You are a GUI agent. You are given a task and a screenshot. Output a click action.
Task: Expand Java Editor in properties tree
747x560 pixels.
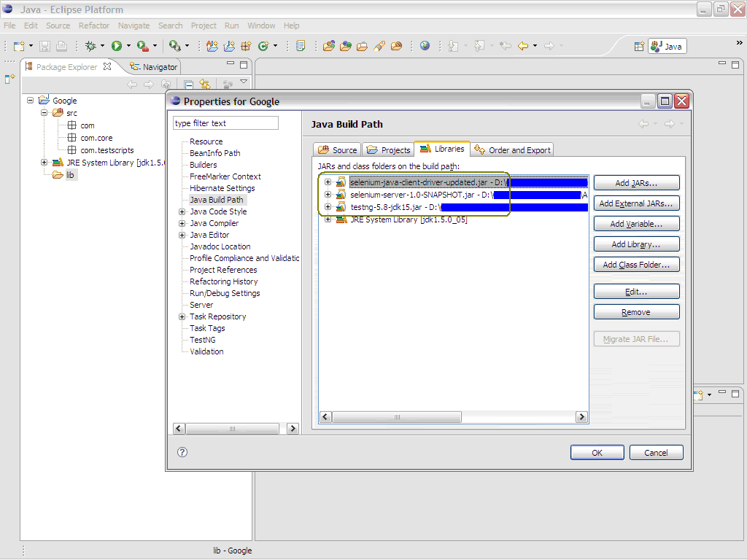pos(182,235)
